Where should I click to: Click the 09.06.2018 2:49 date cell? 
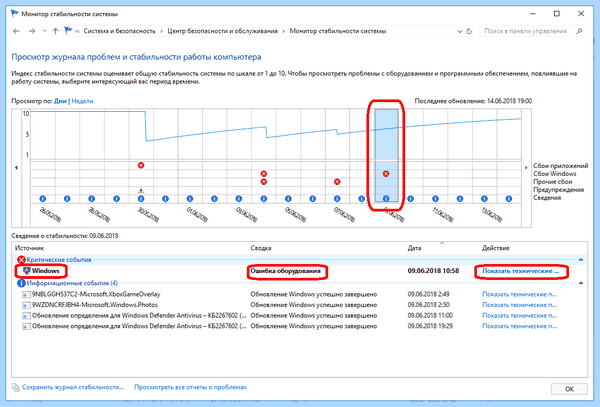coord(429,294)
